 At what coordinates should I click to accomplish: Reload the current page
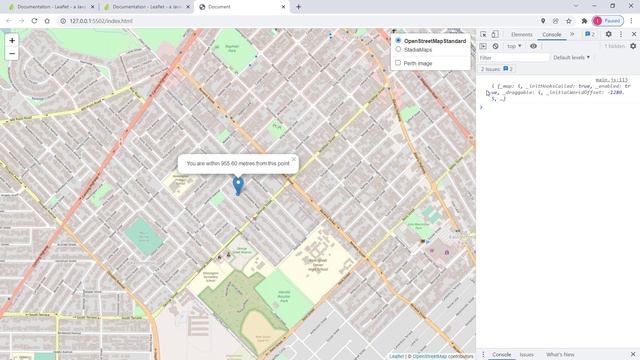pos(34,21)
